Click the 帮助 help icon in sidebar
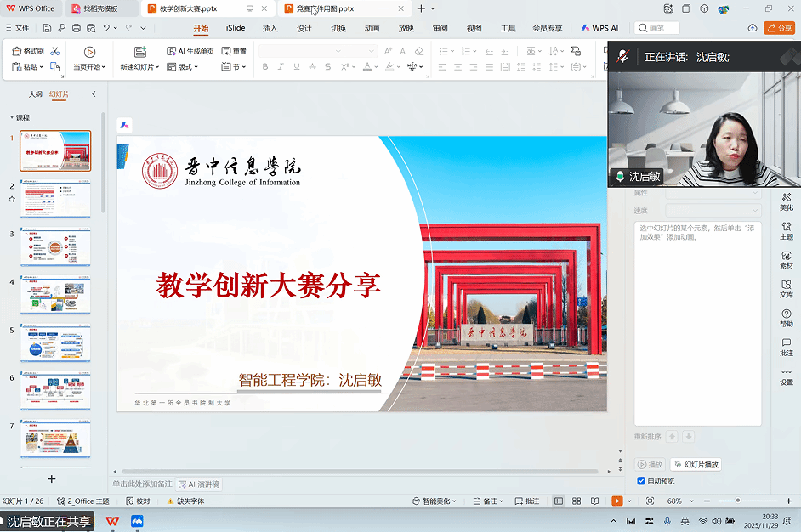 [x=787, y=318]
